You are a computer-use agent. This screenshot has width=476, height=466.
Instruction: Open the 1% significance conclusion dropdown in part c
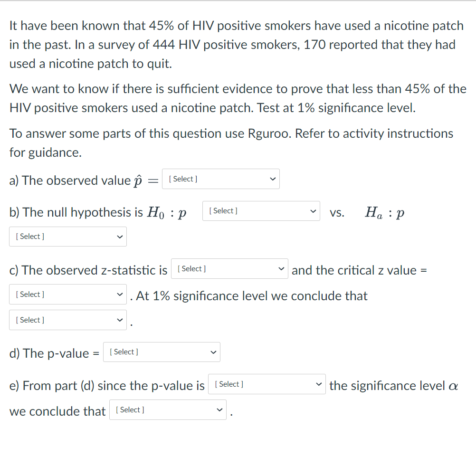(67, 320)
